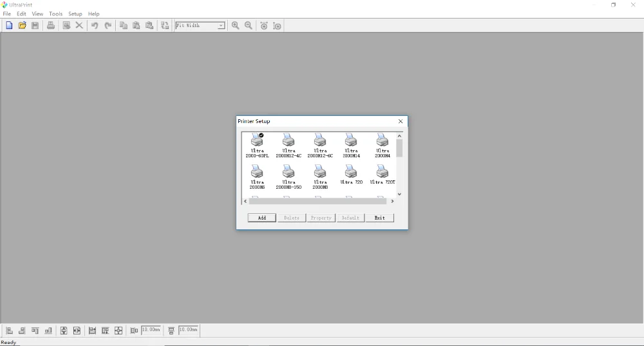Viewport: 644px width, 346px height.
Task: Select the Ultra 2000H8-150 printer
Action: [x=289, y=177]
